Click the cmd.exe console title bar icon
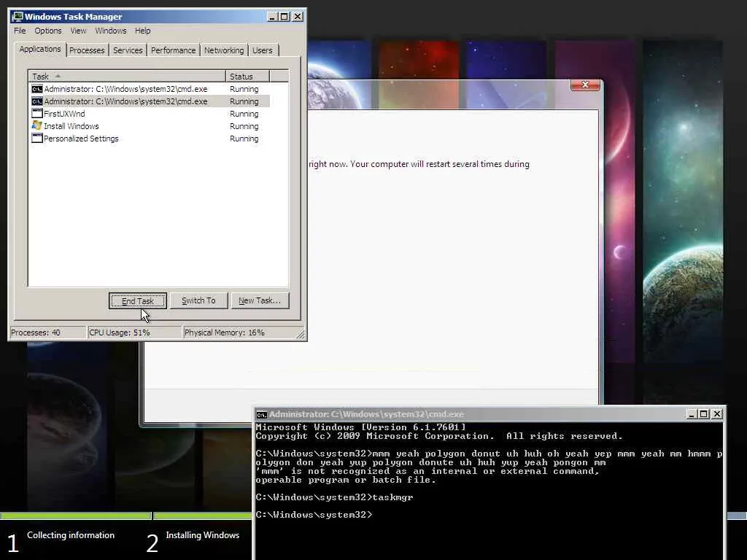Viewport: 747px width, 560px height. [261, 414]
